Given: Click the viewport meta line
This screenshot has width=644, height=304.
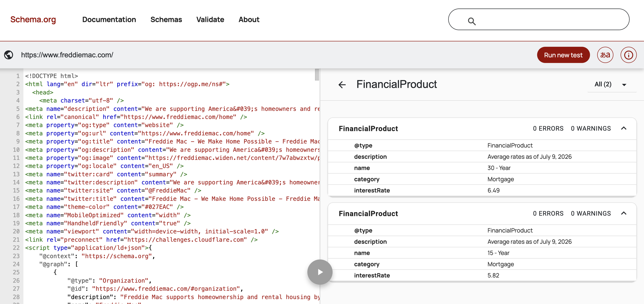Looking at the screenshot, I should pyautogui.click(x=152, y=231).
